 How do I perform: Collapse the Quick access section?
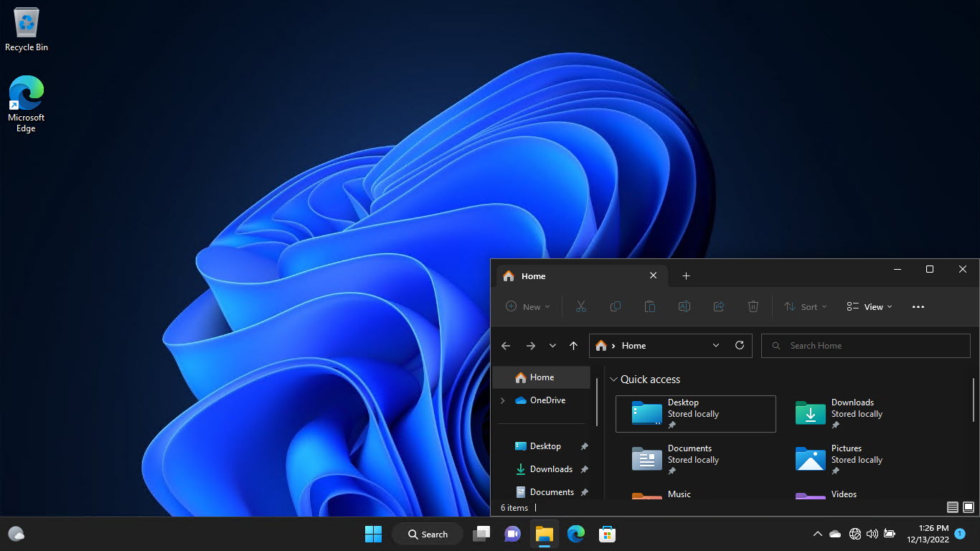coord(614,379)
